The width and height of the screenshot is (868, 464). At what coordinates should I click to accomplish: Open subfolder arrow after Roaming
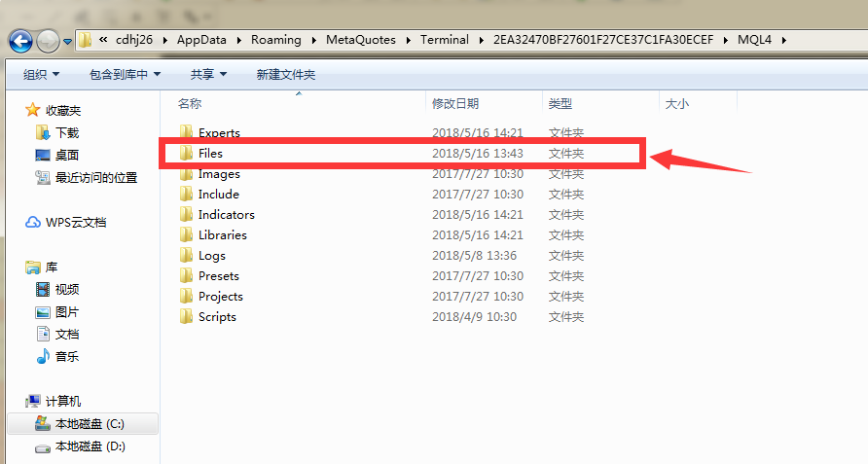pyautogui.click(x=314, y=40)
